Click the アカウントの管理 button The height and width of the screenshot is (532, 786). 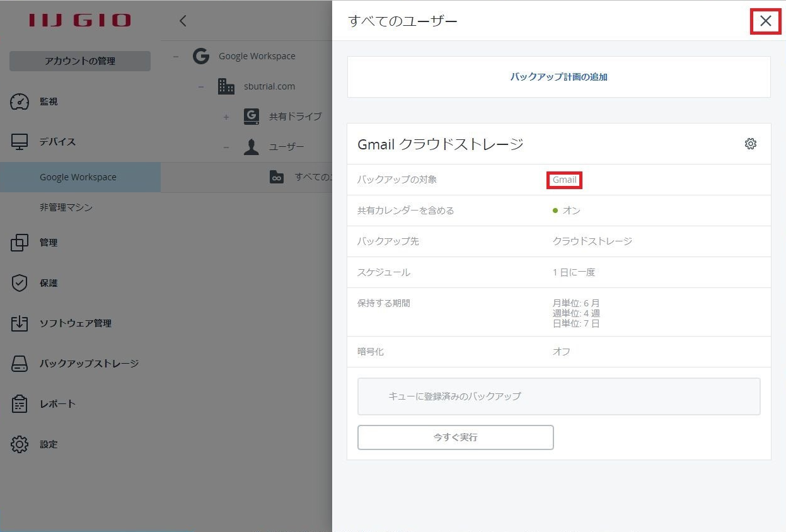pyautogui.click(x=80, y=61)
